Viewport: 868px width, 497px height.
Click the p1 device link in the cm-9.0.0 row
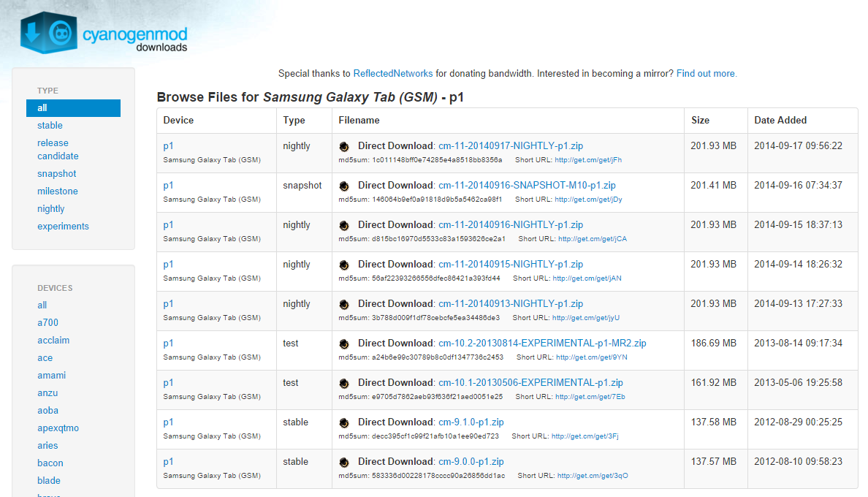[168, 462]
